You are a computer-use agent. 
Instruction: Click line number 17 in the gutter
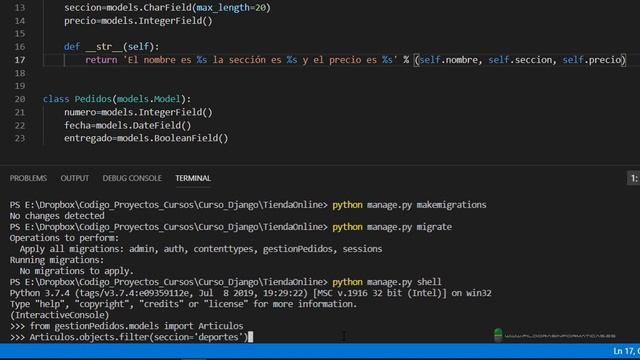coord(20,60)
